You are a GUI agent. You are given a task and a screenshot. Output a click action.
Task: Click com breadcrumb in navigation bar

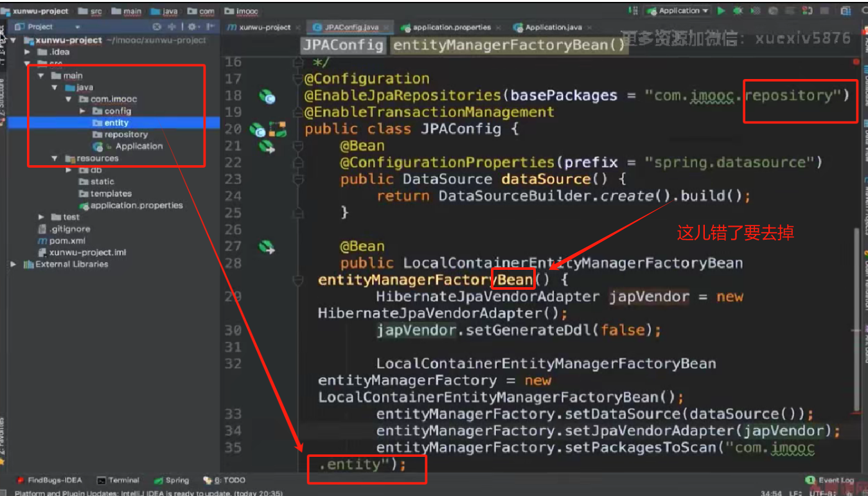click(x=201, y=12)
